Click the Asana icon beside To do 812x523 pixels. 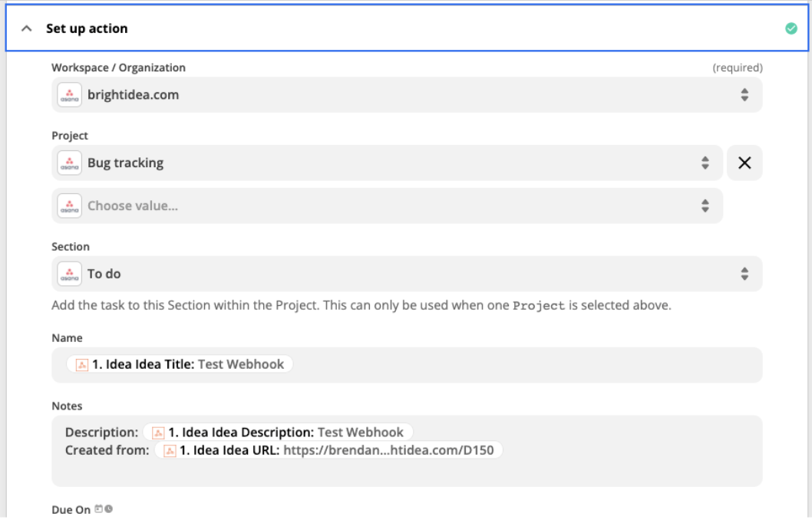69,274
